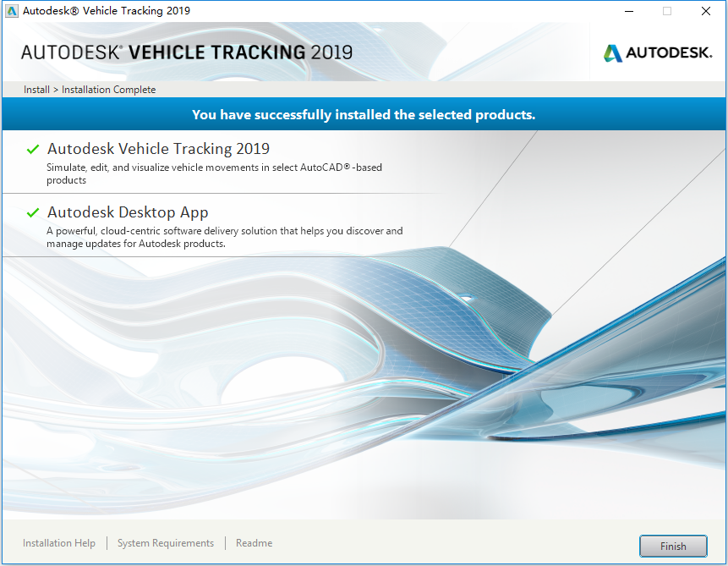The image size is (728, 566).
Task: Select the "Autodesk Desktop App" product title
Action: click(x=128, y=212)
